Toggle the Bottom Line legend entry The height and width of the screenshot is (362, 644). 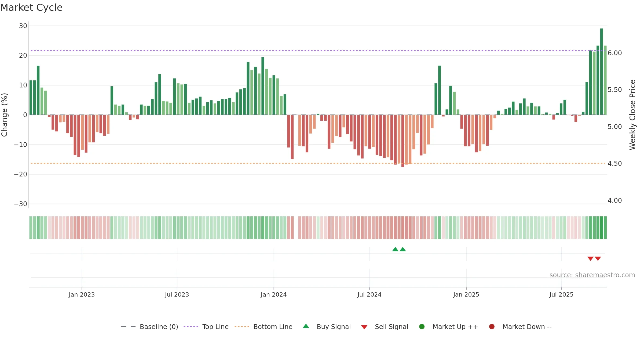tap(264, 327)
